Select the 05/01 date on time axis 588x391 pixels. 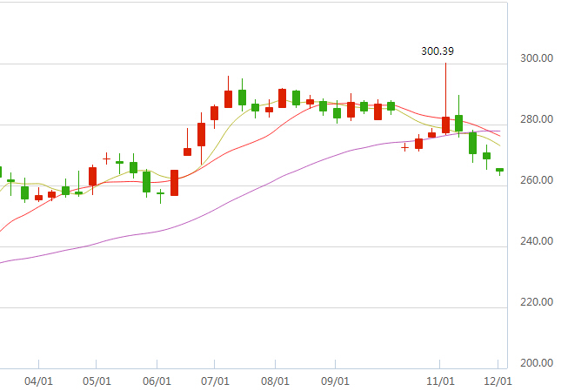click(x=97, y=381)
